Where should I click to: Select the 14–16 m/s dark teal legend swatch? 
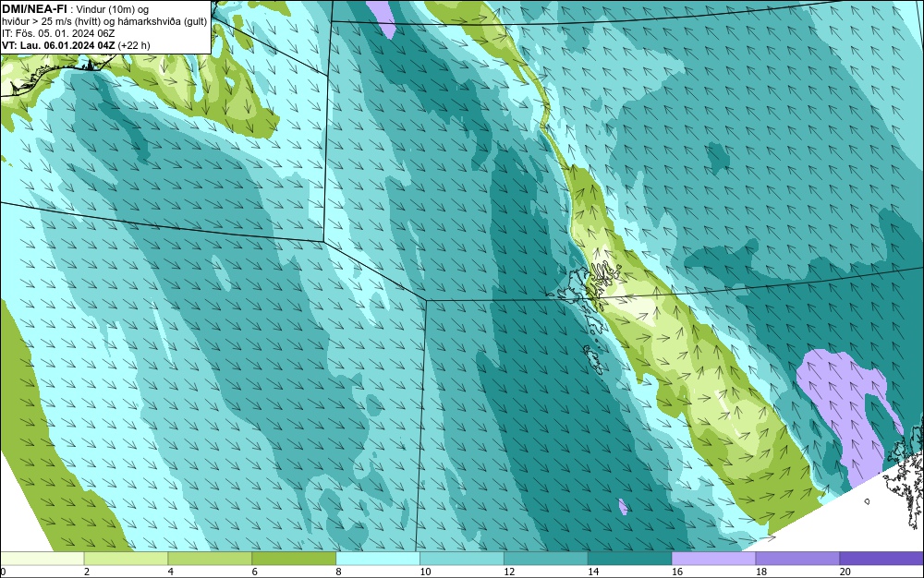(630, 558)
